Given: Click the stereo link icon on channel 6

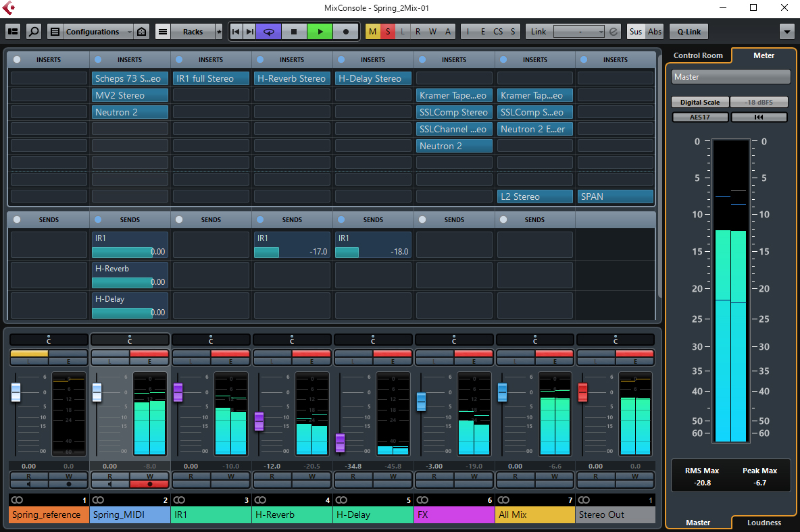Looking at the screenshot, I should pos(422,500).
